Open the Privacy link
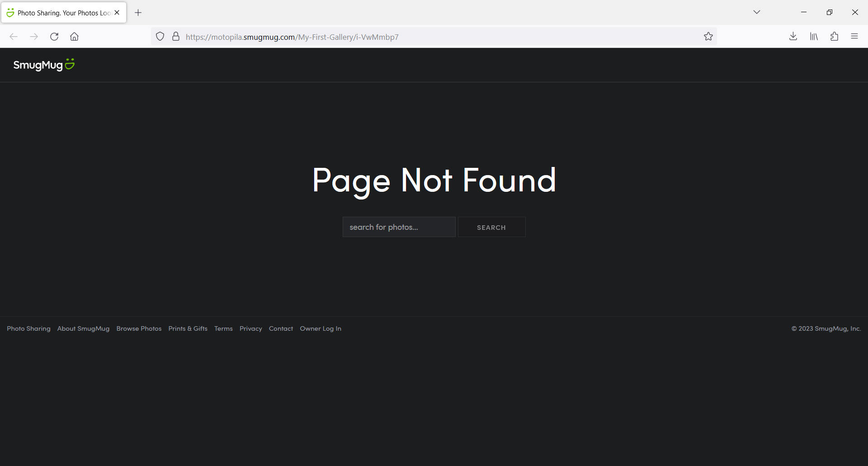Viewport: 868px width, 466px height. [251, 328]
